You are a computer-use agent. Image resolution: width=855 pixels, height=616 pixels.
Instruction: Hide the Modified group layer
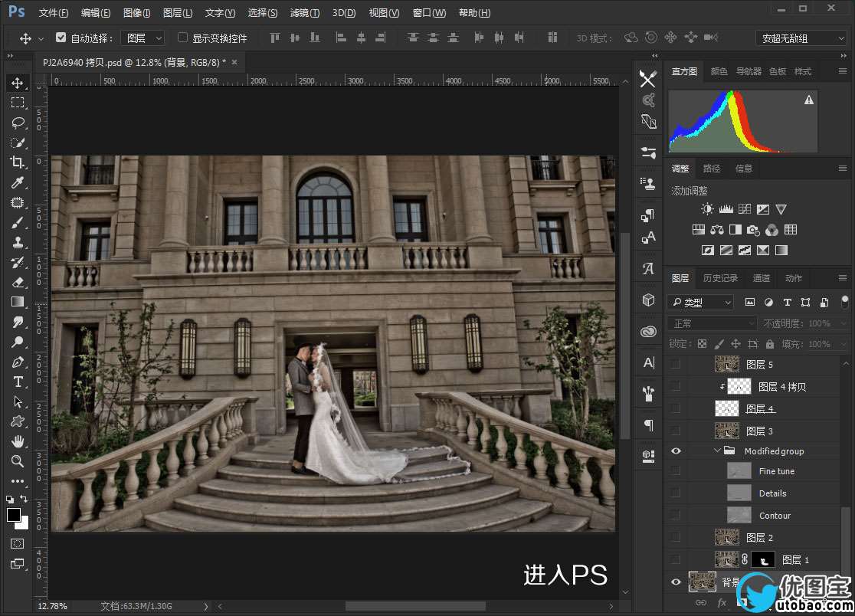(676, 451)
